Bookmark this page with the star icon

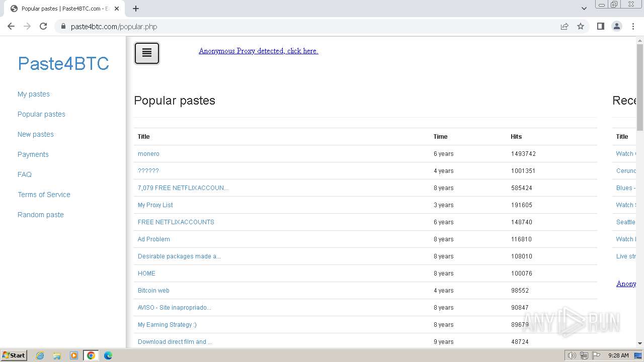(581, 26)
